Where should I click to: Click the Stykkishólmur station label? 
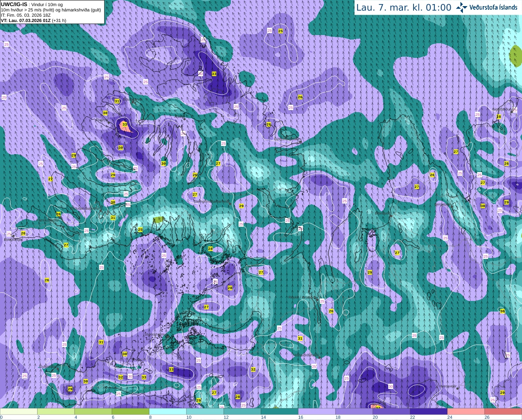click(x=155, y=334)
